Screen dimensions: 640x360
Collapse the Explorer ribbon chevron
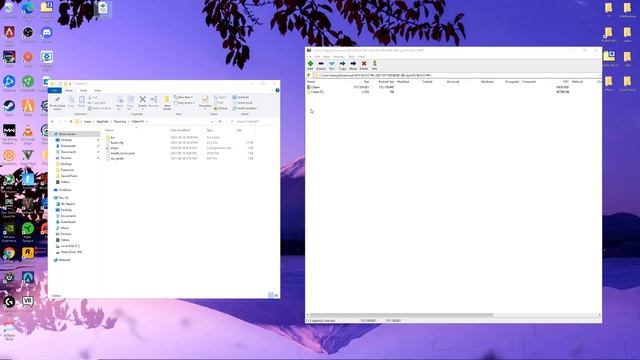pyautogui.click(x=272, y=90)
